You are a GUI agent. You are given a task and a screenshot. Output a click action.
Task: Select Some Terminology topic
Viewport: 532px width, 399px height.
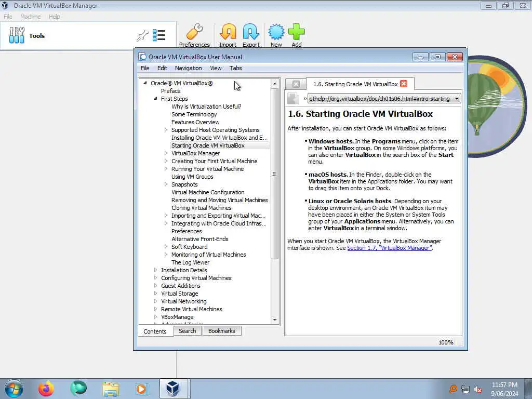(x=194, y=114)
